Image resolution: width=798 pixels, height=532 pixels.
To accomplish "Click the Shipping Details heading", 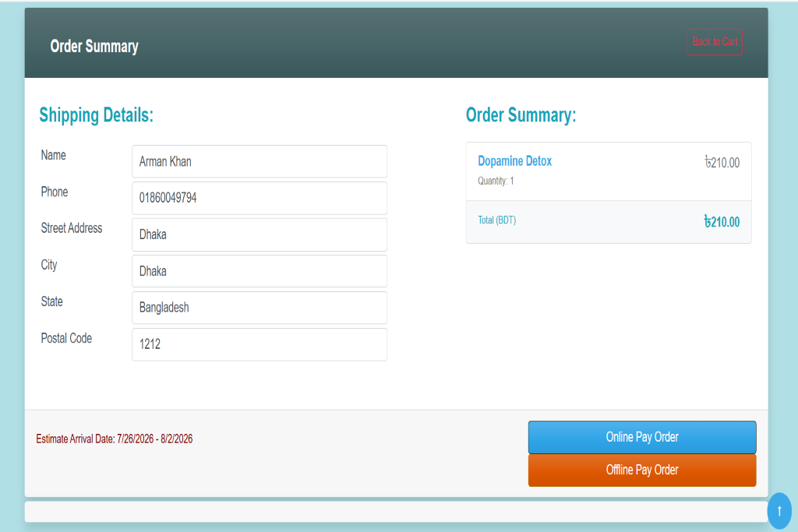I will [x=96, y=115].
